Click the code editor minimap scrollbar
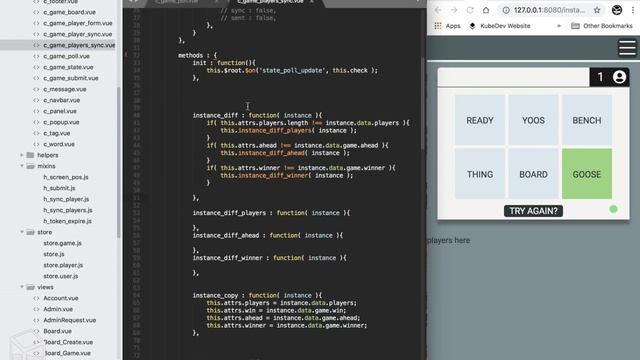Screen dimensions: 640x360 click(x=423, y=104)
